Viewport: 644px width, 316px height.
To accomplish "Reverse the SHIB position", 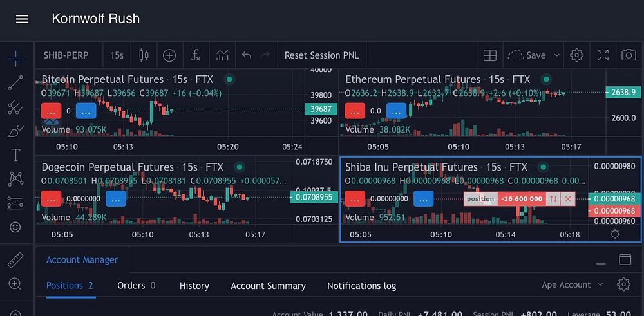I will pyautogui.click(x=553, y=199).
